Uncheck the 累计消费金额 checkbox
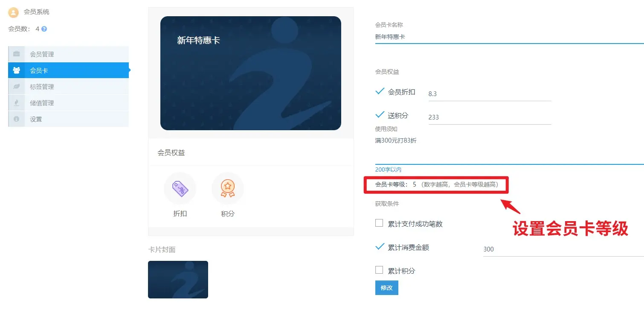This screenshot has width=644, height=333. point(380,247)
